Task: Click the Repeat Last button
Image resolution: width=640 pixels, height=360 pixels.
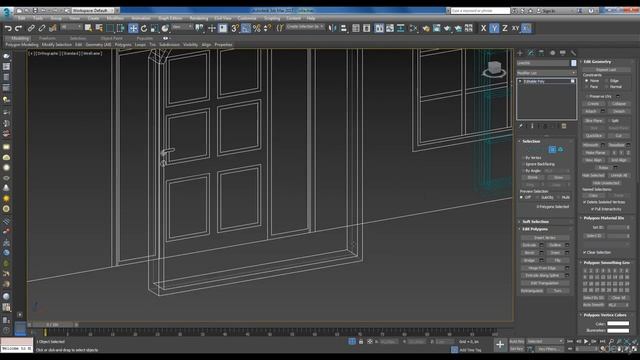Action: (x=606, y=69)
